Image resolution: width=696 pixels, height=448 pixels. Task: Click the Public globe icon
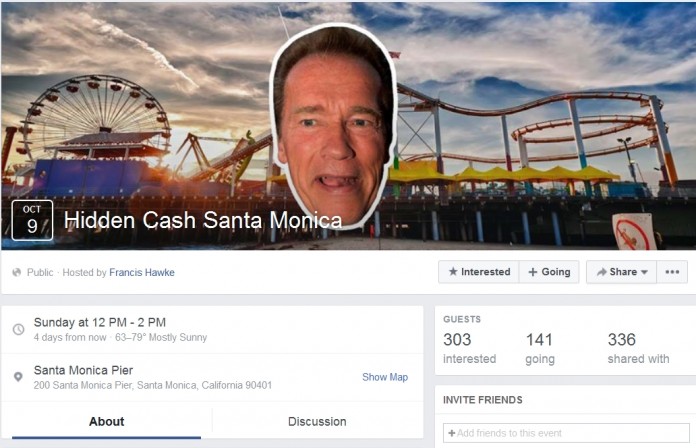pyautogui.click(x=17, y=272)
